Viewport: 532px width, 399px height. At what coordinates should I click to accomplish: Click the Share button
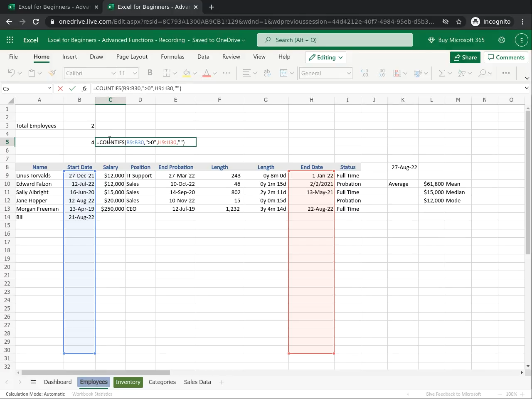[465, 57]
